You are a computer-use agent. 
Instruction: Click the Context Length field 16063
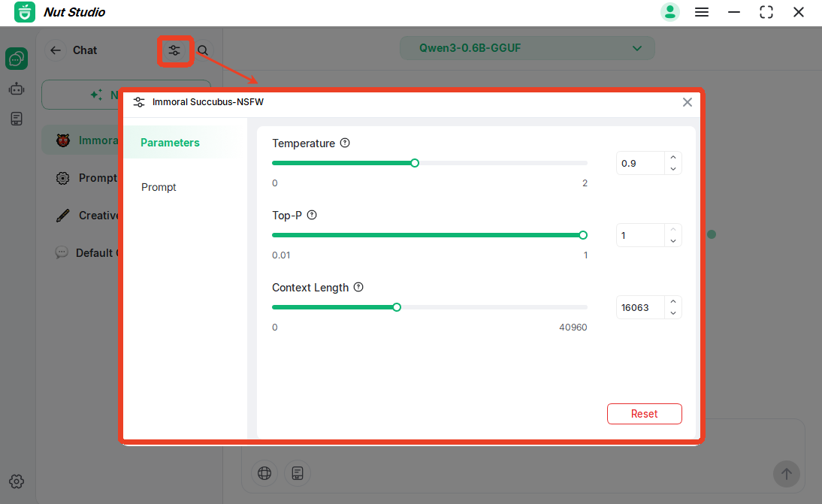pos(641,307)
